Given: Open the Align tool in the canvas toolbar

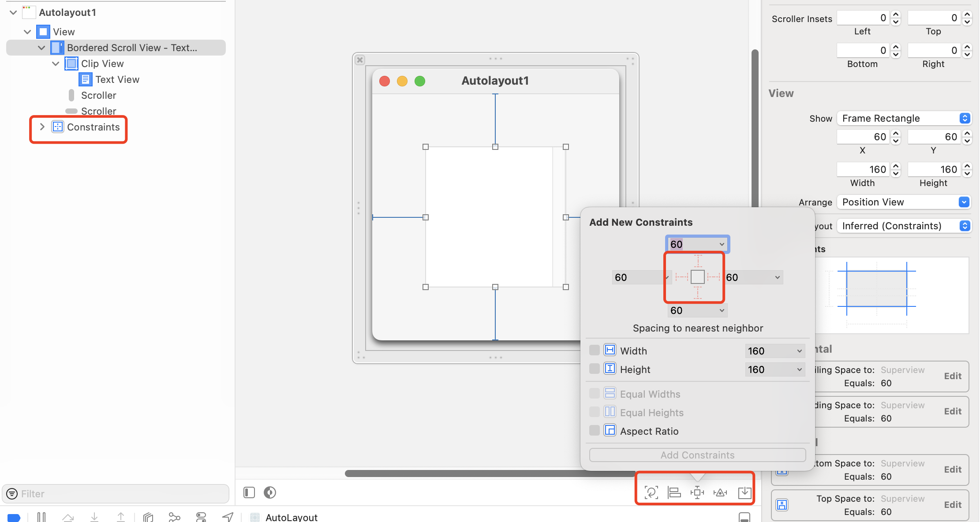Looking at the screenshot, I should [x=674, y=492].
